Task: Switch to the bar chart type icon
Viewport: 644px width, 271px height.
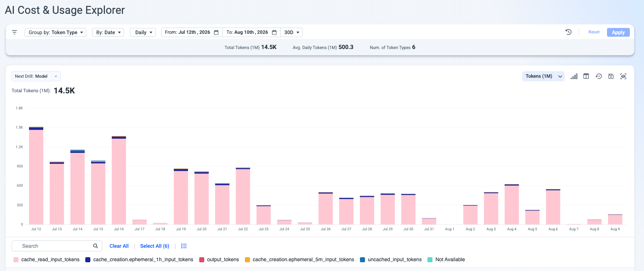Action: (574, 76)
